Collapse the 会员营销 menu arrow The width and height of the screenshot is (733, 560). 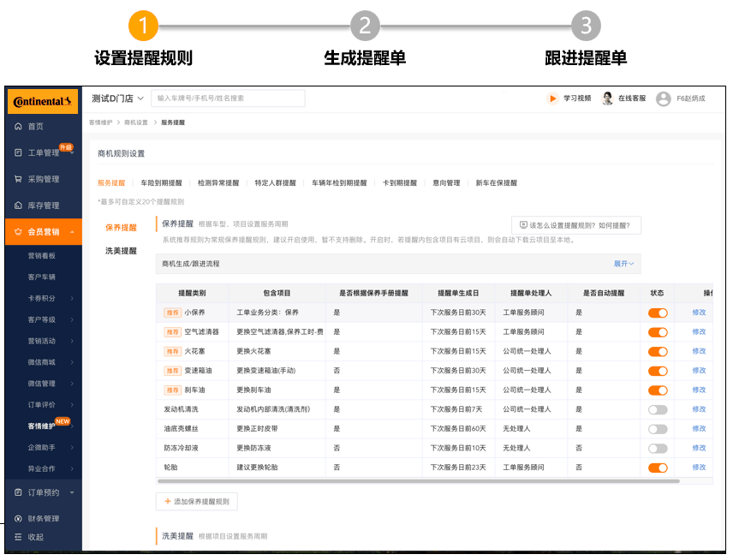[73, 232]
